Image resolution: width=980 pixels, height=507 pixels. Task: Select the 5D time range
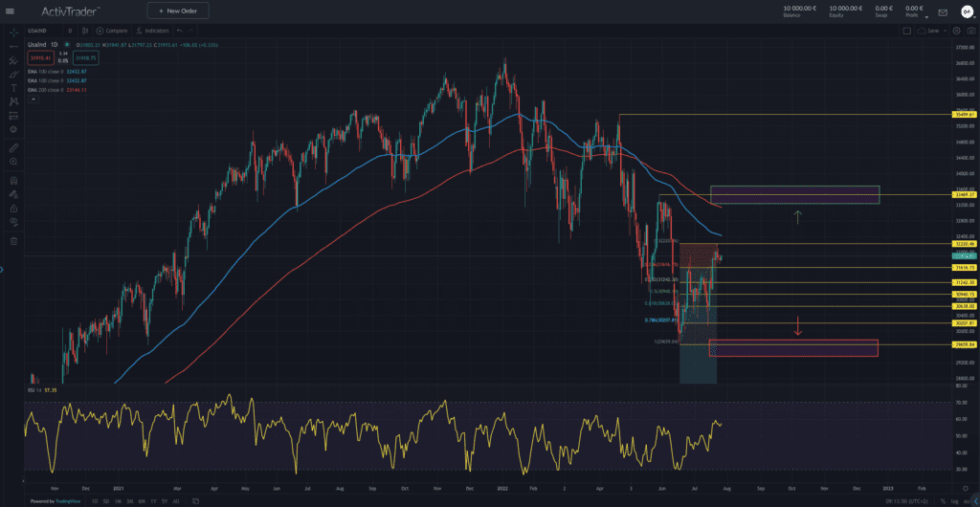pyautogui.click(x=105, y=501)
